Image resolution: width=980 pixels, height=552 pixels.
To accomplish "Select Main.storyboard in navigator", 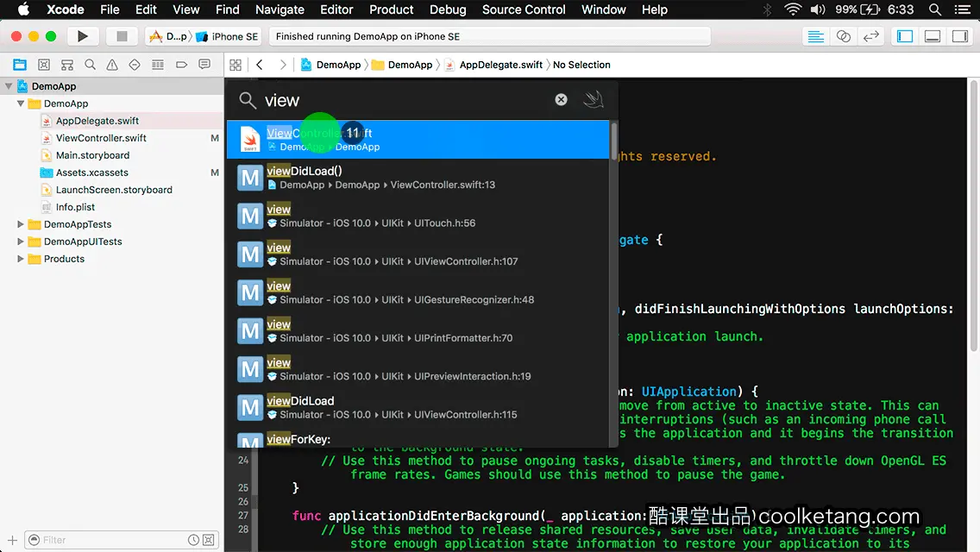I will (92, 155).
